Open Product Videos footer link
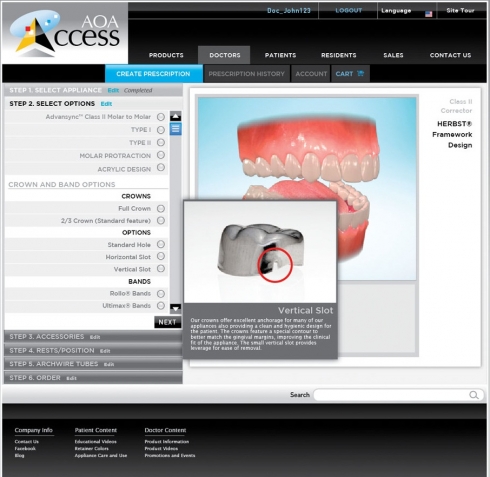The image size is (490, 477). coord(161,449)
